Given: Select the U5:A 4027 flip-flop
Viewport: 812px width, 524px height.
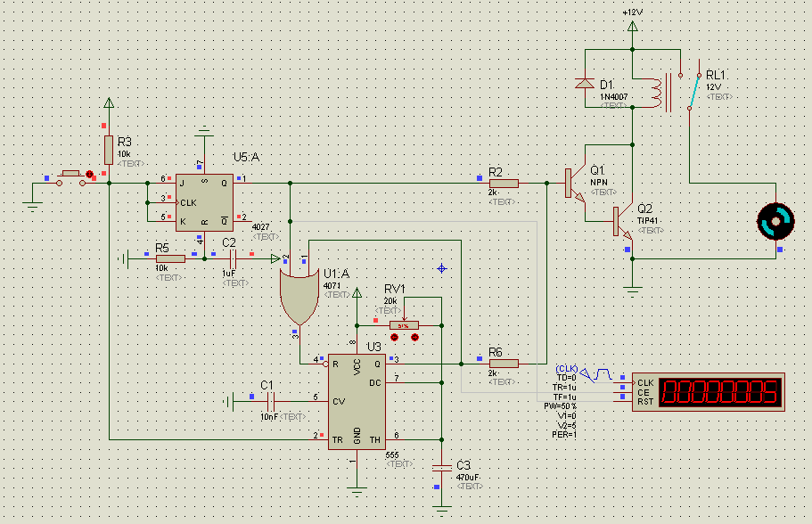Looking at the screenshot, I should 204,202.
